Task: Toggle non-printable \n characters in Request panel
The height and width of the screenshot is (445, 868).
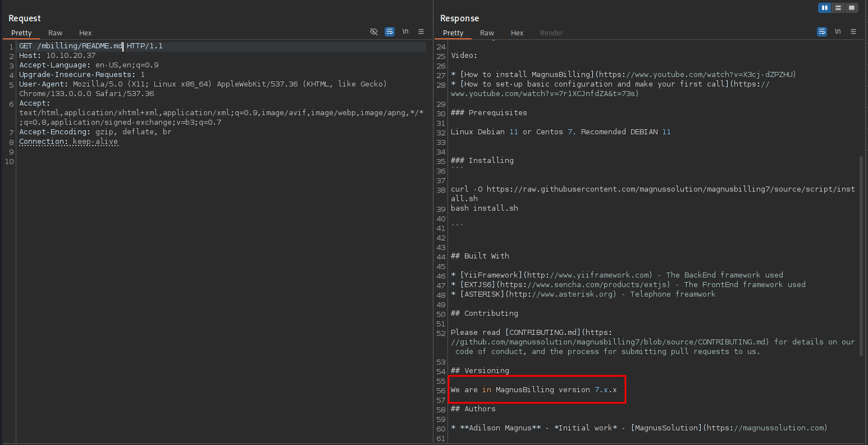Action: [x=405, y=32]
